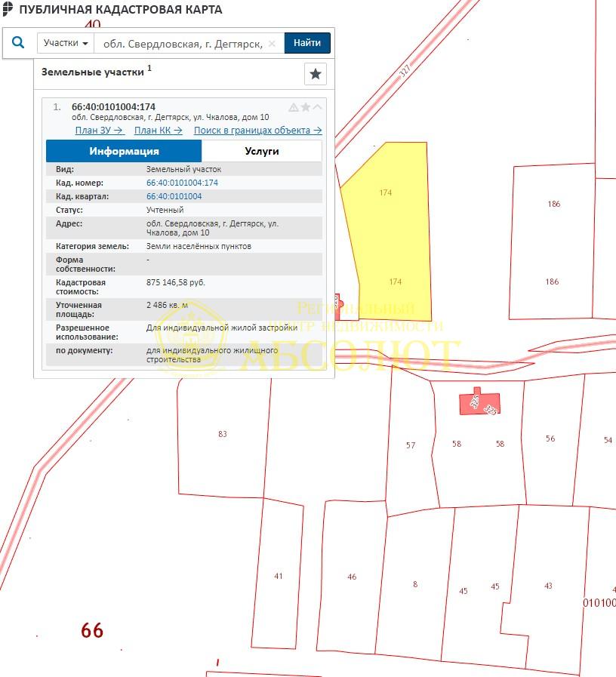Click result title 66:40:0101004:174
The height and width of the screenshot is (677, 616).
pyautogui.click(x=113, y=106)
